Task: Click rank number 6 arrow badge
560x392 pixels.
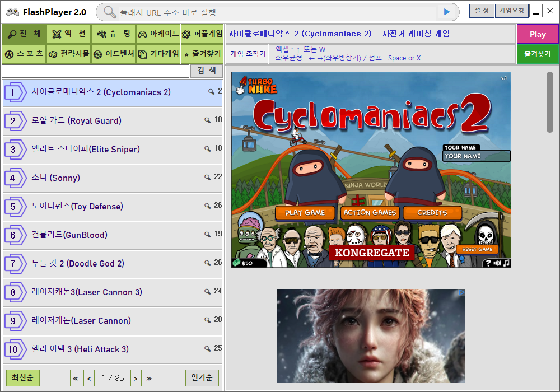Action: point(15,235)
